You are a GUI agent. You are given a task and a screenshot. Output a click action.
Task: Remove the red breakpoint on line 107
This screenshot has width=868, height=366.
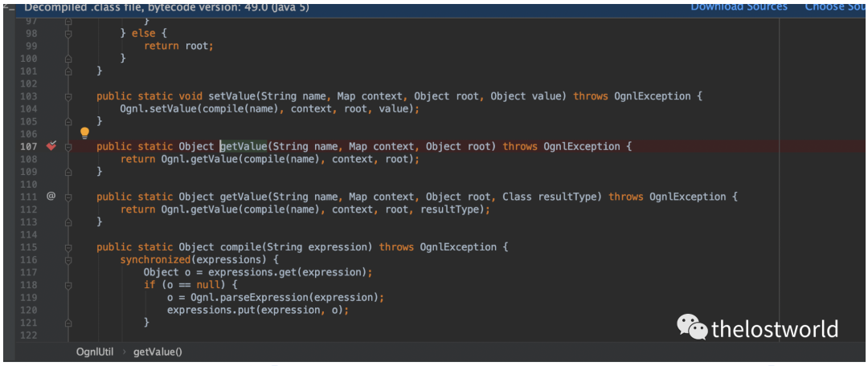tap(51, 146)
